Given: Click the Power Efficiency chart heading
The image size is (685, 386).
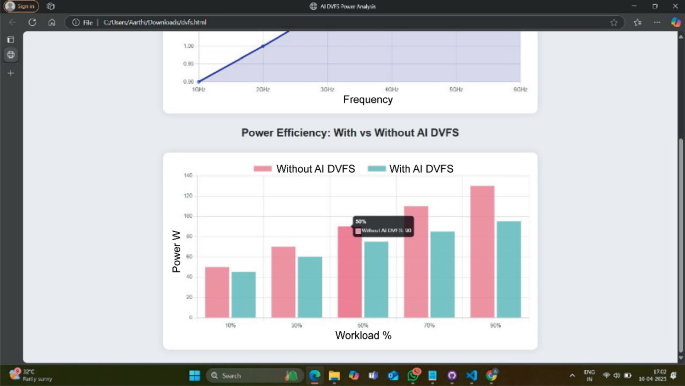Looking at the screenshot, I should tap(350, 133).
